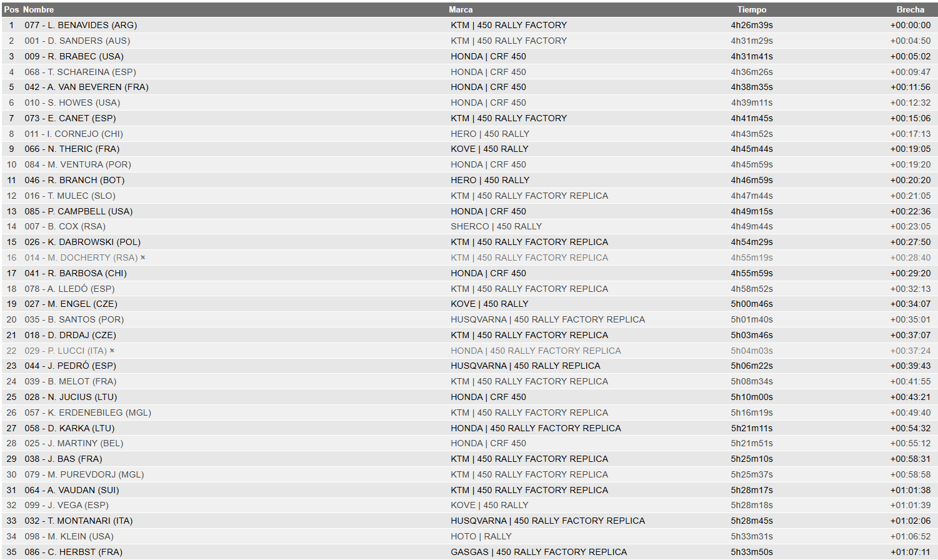Click HERO | 450 RALLY in CORNEJO's row
This screenshot has width=938, height=560.
point(490,134)
